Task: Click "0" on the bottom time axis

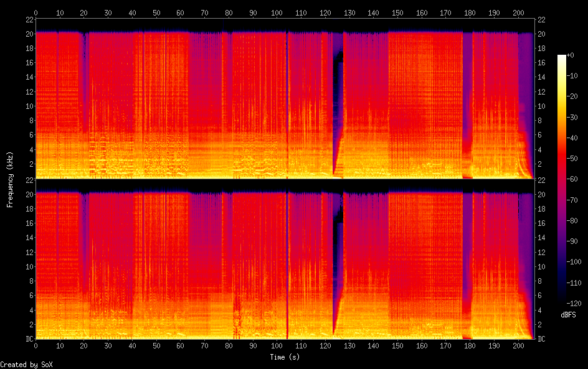Action: tap(36, 346)
